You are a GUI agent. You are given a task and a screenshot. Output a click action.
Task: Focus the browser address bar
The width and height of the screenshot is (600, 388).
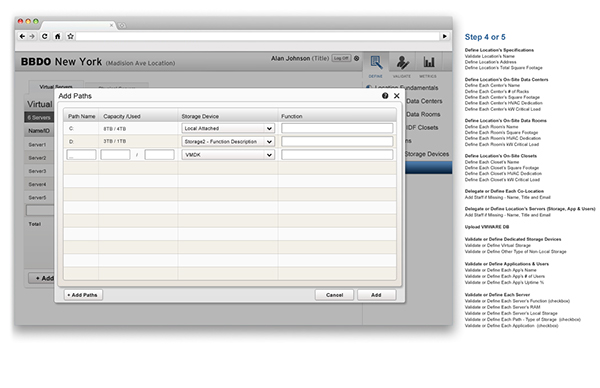[258, 36]
